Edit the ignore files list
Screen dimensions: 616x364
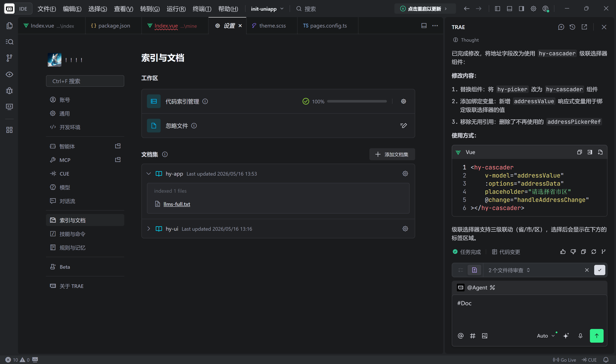point(403,126)
